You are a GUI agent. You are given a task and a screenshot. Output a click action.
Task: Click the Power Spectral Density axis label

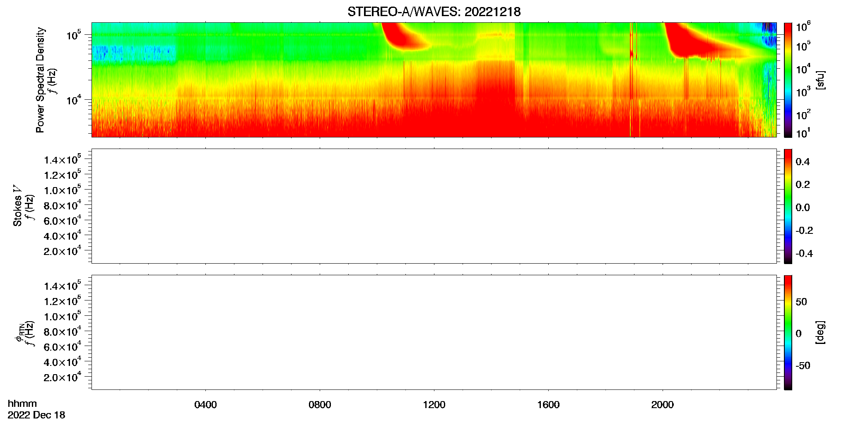click(x=40, y=80)
